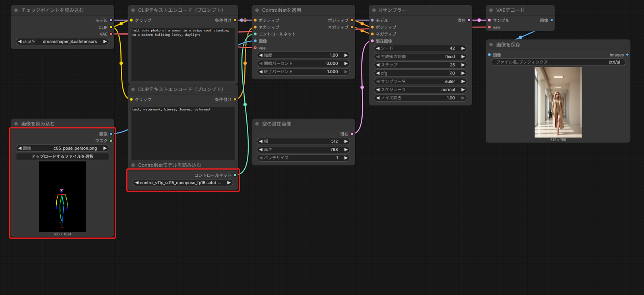Open the 生成後の制御 dropdown set to fixed
Viewport: 644px width, 295px height.
pos(420,57)
